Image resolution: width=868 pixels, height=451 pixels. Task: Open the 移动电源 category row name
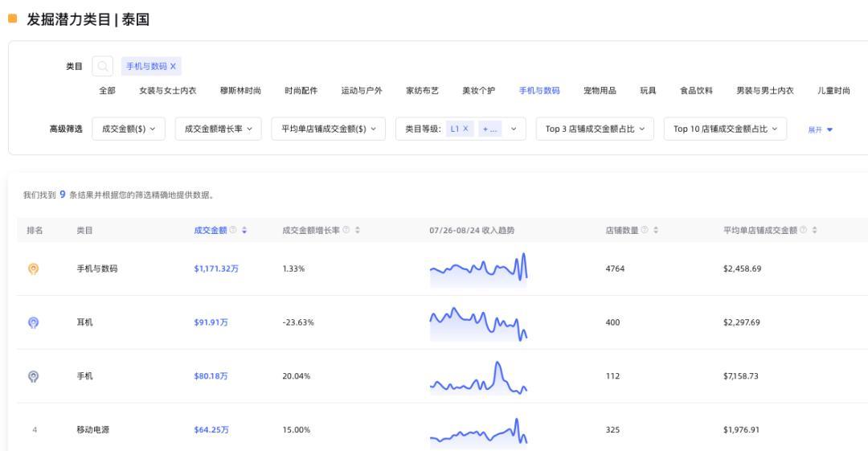click(93, 430)
